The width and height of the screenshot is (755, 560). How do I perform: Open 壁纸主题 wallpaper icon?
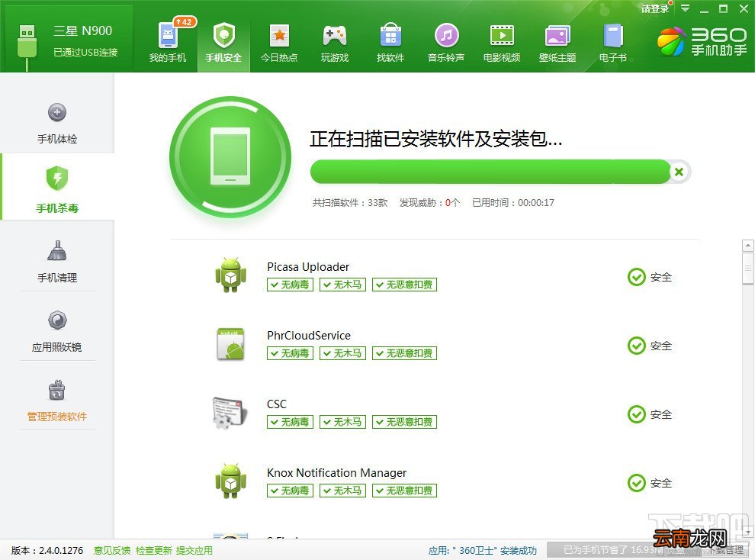(557, 36)
